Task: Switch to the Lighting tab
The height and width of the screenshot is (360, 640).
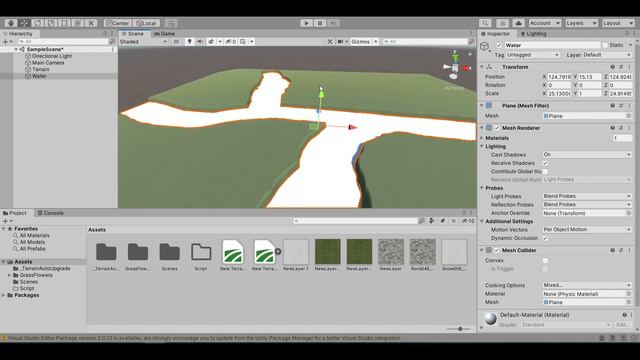Action: pyautogui.click(x=533, y=33)
